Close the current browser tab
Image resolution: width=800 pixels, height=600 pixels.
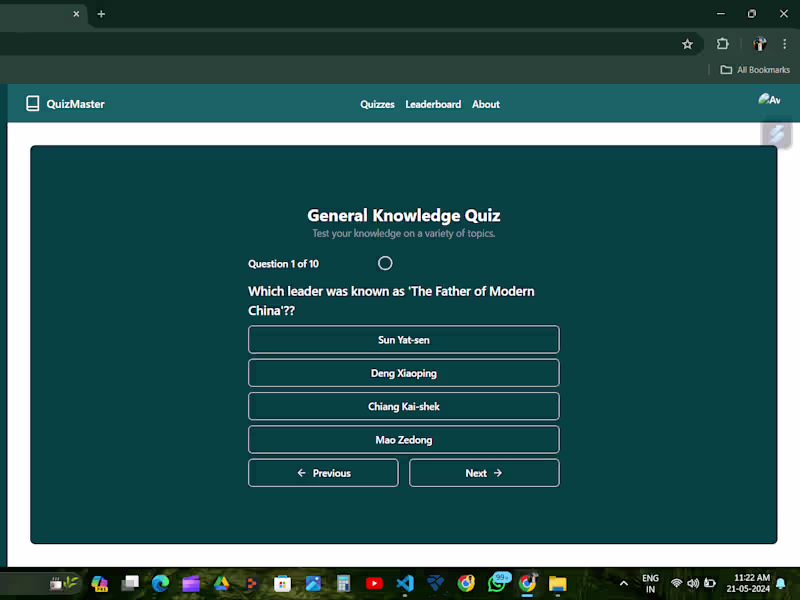point(76,14)
